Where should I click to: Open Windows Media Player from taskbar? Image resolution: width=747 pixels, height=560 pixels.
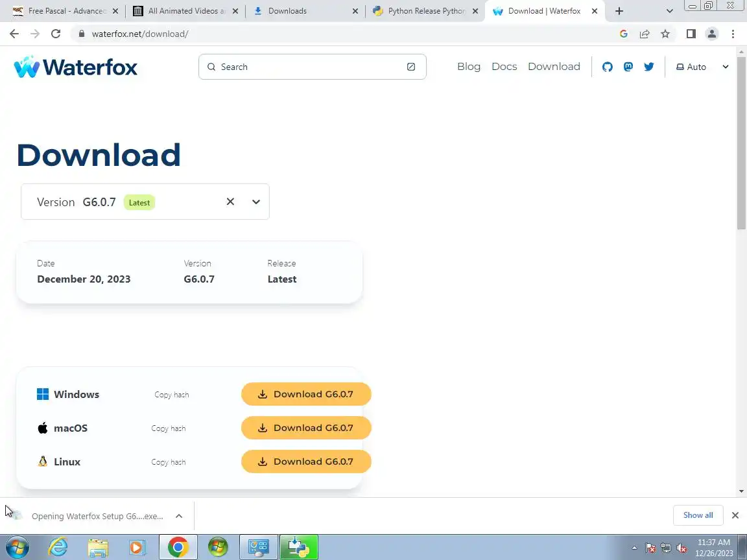137,547
